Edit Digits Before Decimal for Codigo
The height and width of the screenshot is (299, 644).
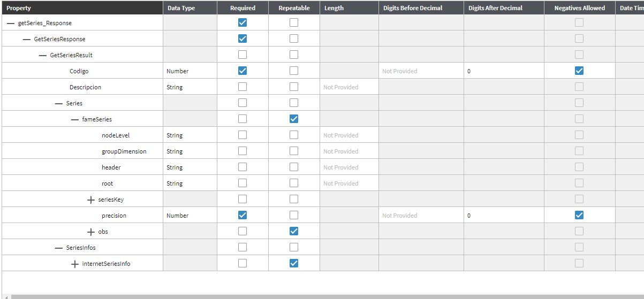[x=421, y=71]
